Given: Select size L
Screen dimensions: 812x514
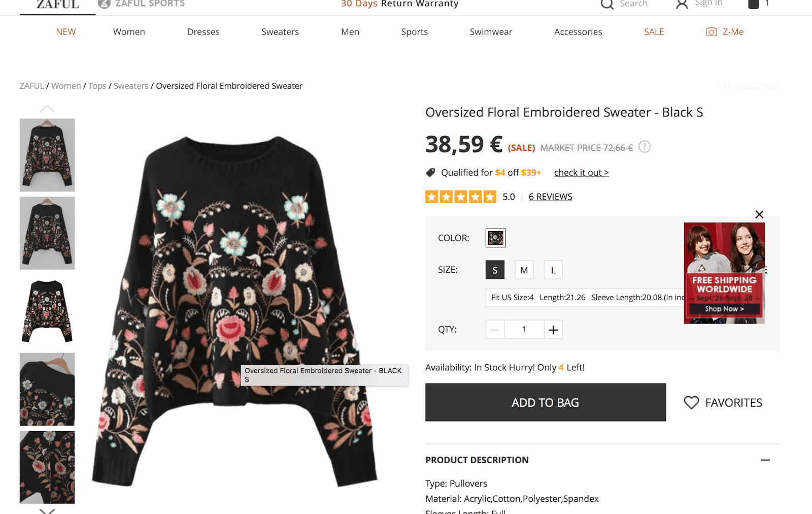Looking at the screenshot, I should (553, 270).
